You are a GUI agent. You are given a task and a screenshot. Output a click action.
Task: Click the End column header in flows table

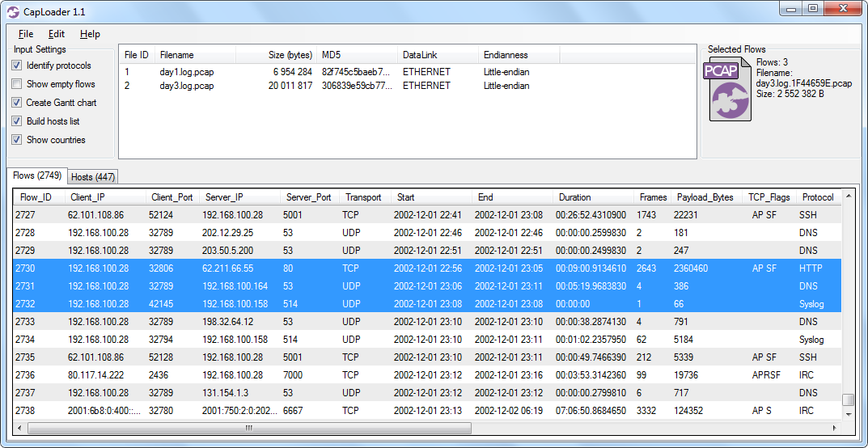[512, 197]
